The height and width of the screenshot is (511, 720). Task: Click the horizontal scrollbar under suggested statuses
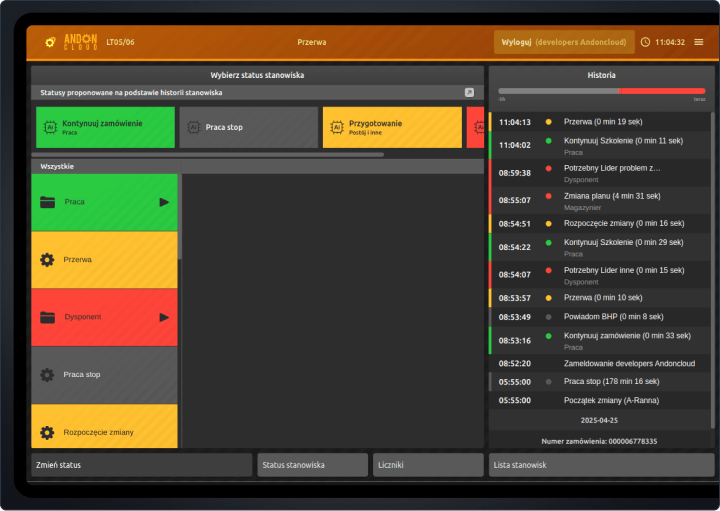tap(208, 155)
